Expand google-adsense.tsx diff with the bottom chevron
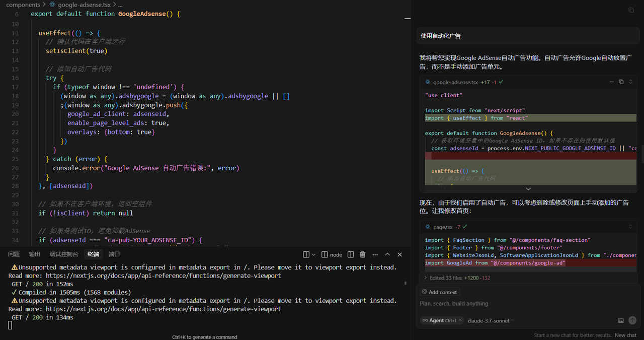This screenshot has width=644, height=340. point(528,189)
